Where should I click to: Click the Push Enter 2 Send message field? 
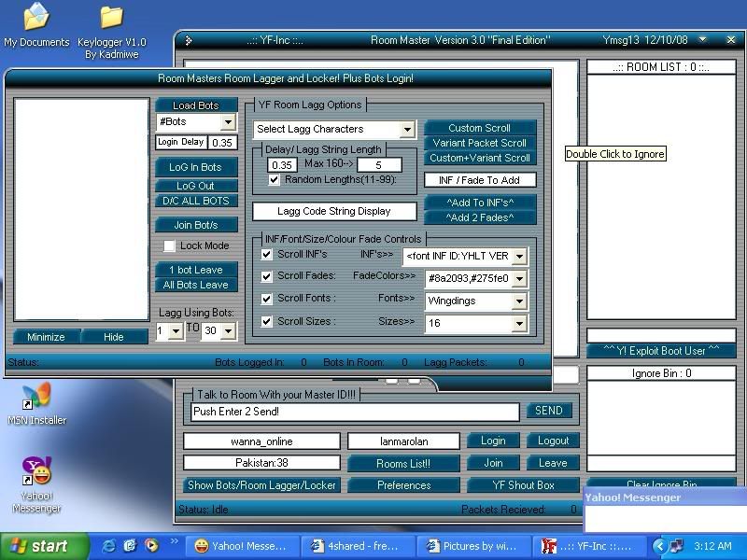(x=355, y=412)
